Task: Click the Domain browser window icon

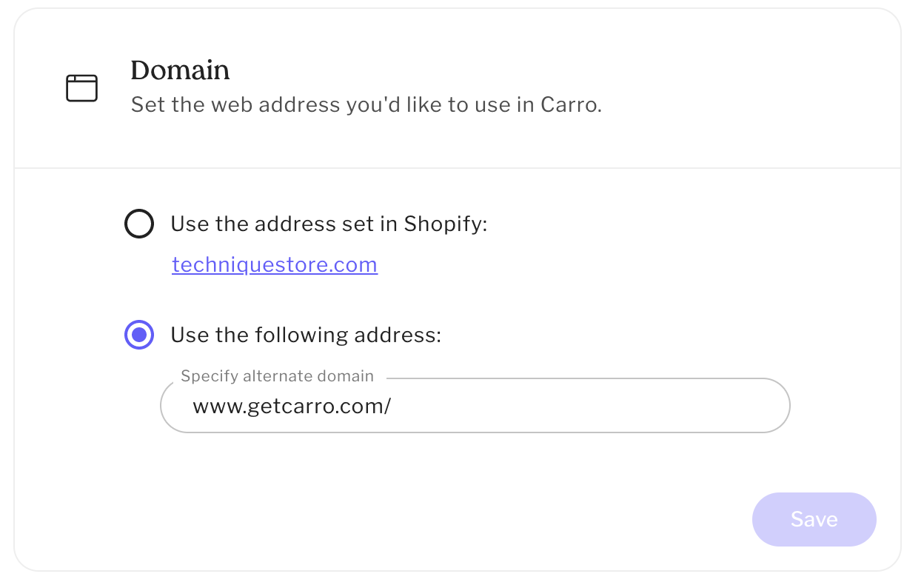Action: point(81,88)
